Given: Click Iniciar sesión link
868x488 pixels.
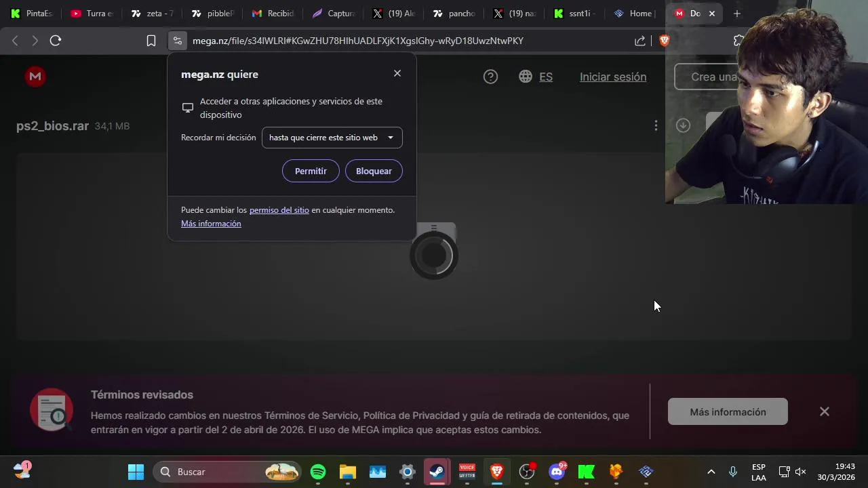Looking at the screenshot, I should coord(613,77).
